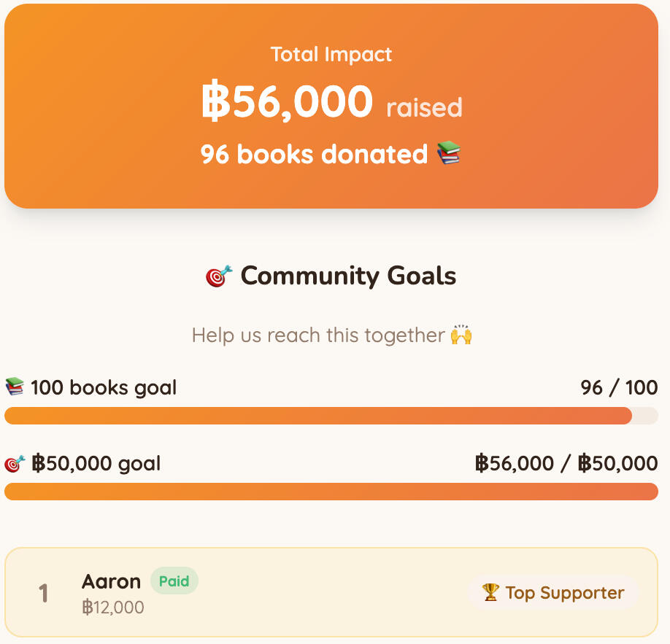Click the Total Impact heading

331,55
